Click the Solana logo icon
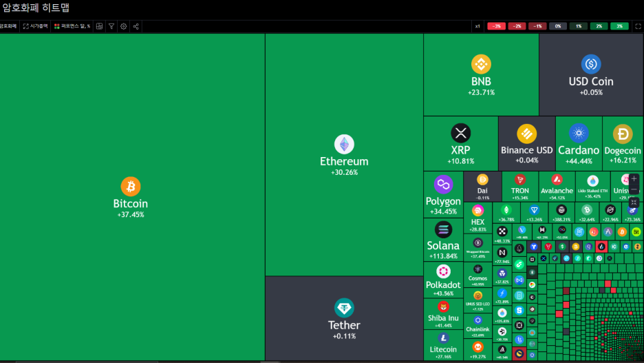This screenshot has width=644, height=363. point(443,229)
